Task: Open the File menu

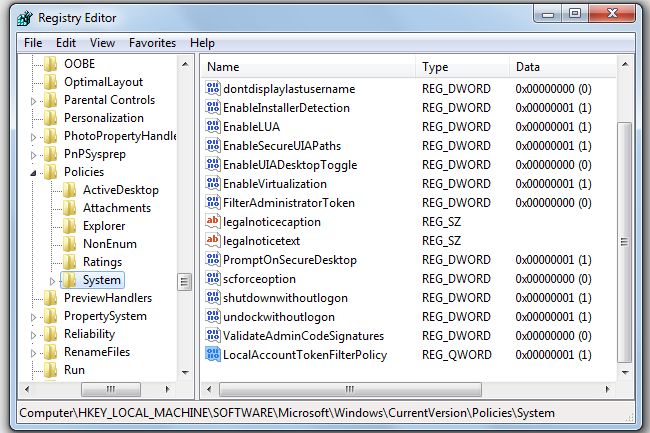Action: click(x=33, y=43)
